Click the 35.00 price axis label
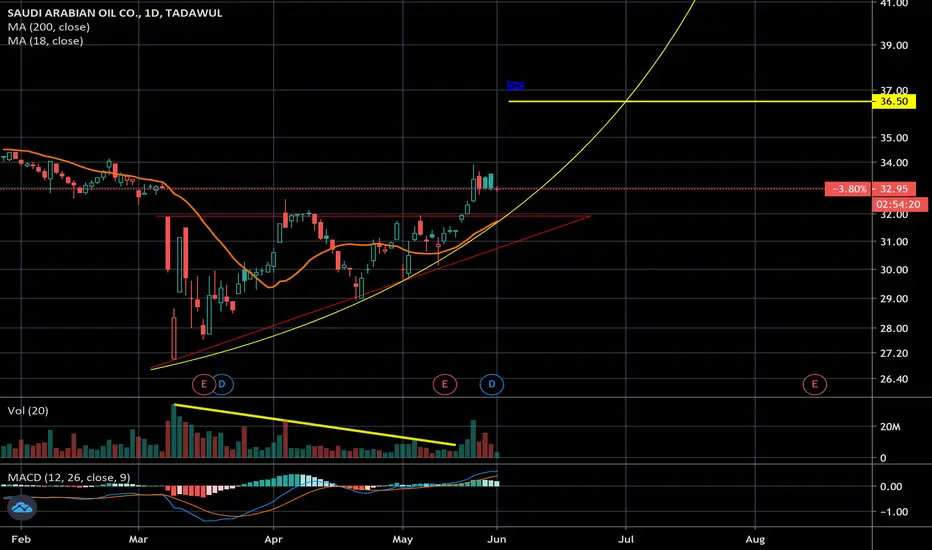Image resolution: width=932 pixels, height=550 pixels. coord(894,138)
